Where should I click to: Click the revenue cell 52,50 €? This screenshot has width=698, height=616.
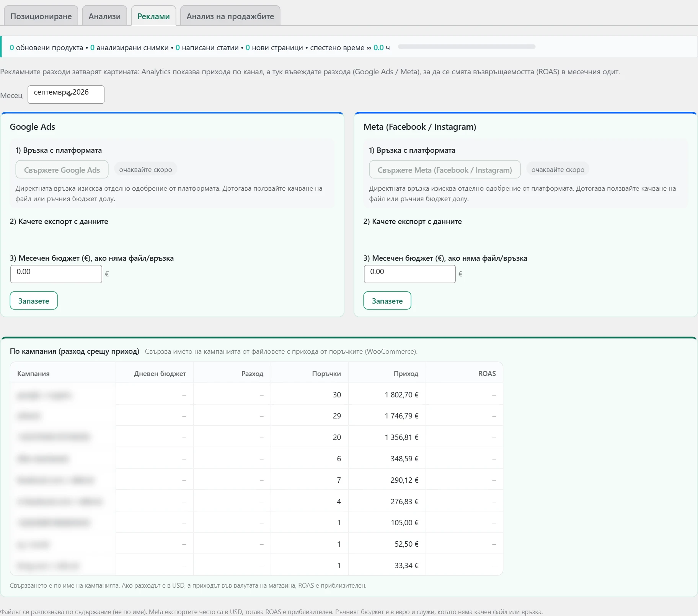point(387,544)
